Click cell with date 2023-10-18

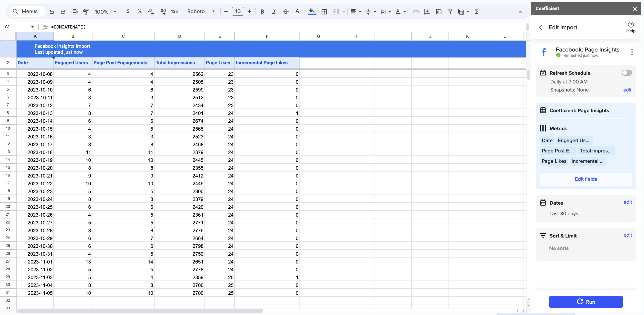(x=35, y=152)
